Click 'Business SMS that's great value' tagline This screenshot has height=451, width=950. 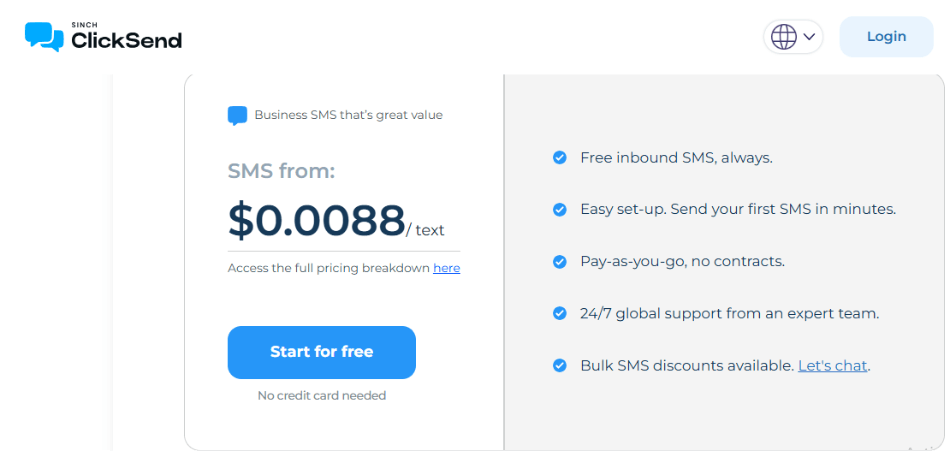348,115
